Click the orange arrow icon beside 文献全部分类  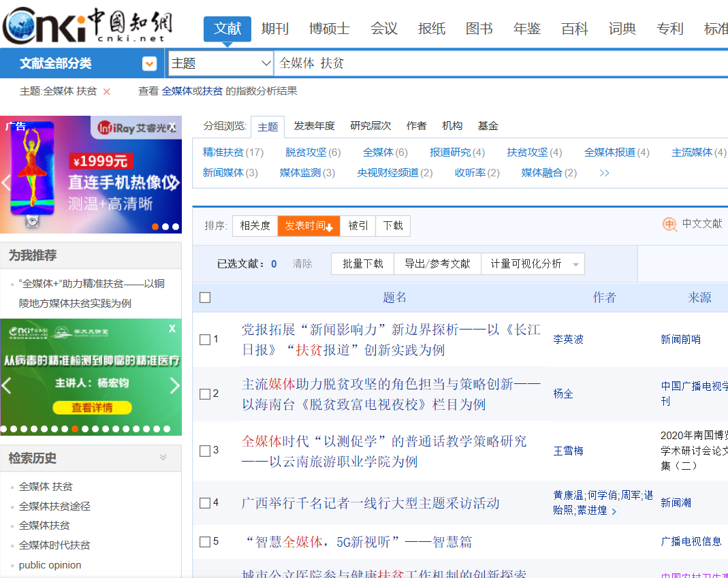pyautogui.click(x=149, y=64)
